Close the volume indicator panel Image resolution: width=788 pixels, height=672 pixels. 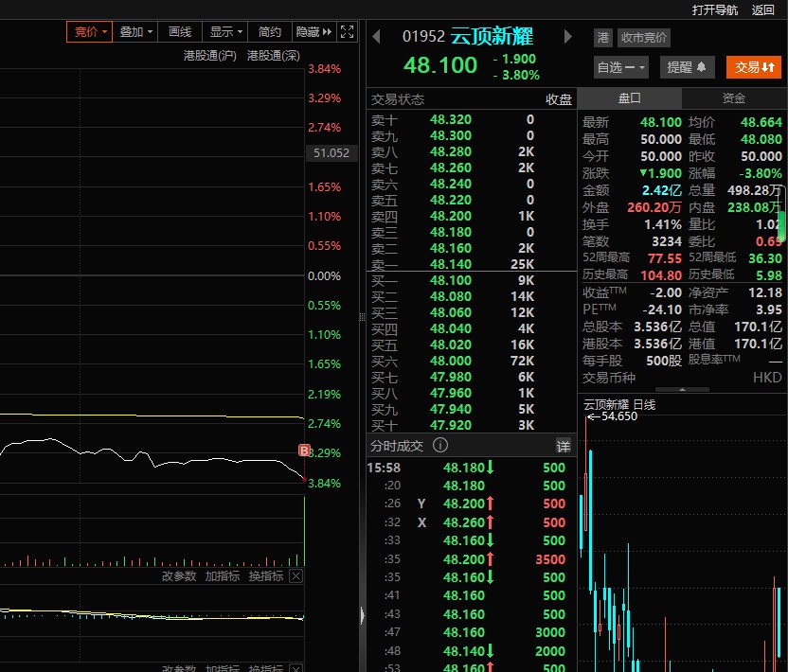(296, 576)
